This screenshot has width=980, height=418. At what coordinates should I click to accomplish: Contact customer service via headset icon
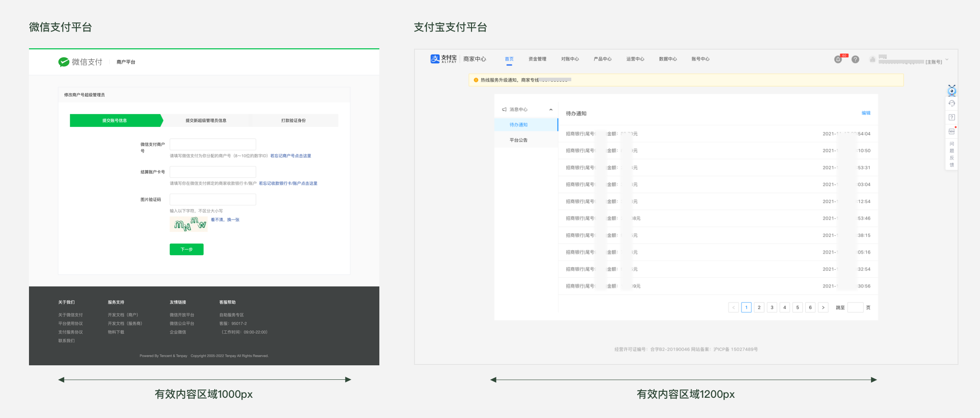[x=951, y=104]
